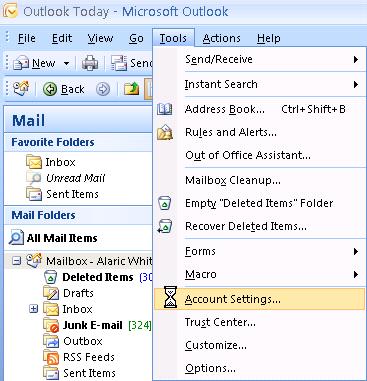Open the File menu
The width and height of the screenshot is (367, 381).
click(x=27, y=38)
